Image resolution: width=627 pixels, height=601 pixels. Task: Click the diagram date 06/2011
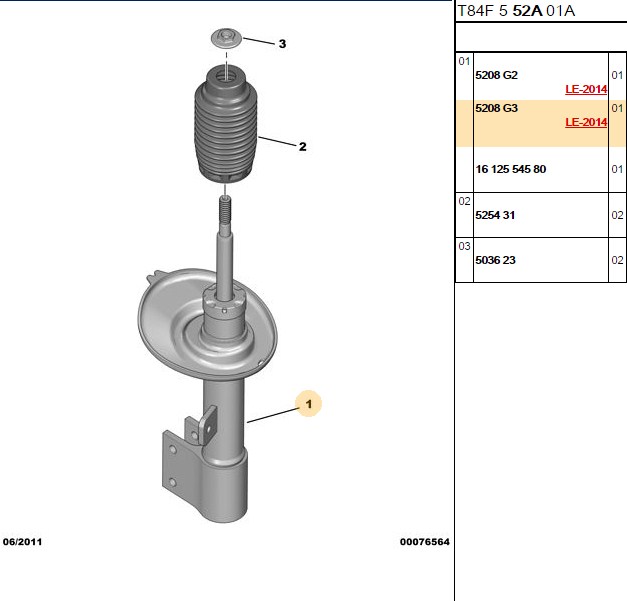22,542
